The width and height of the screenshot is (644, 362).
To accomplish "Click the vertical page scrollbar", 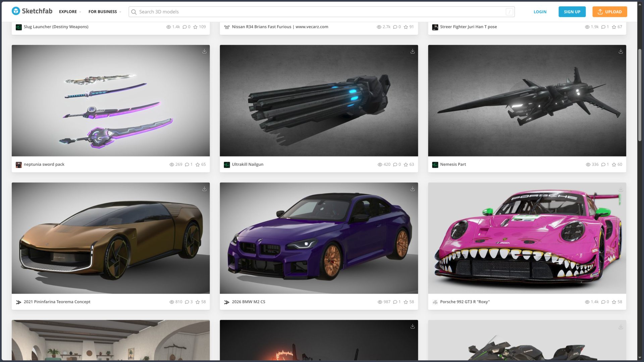I will 640,96.
